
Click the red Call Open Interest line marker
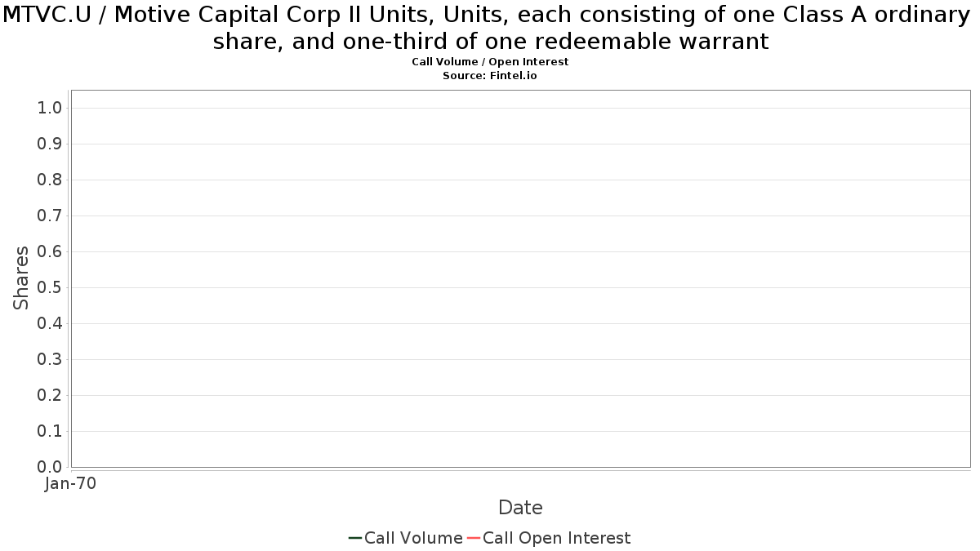point(474,538)
